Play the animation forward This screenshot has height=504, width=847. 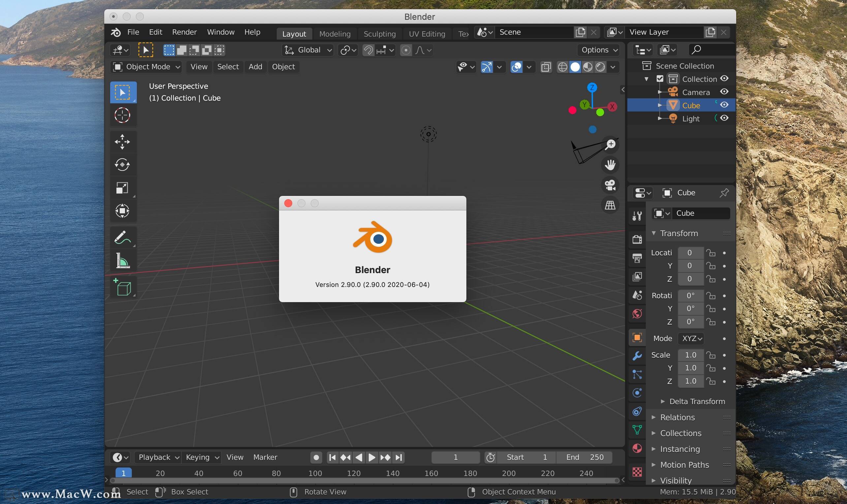pos(372,457)
